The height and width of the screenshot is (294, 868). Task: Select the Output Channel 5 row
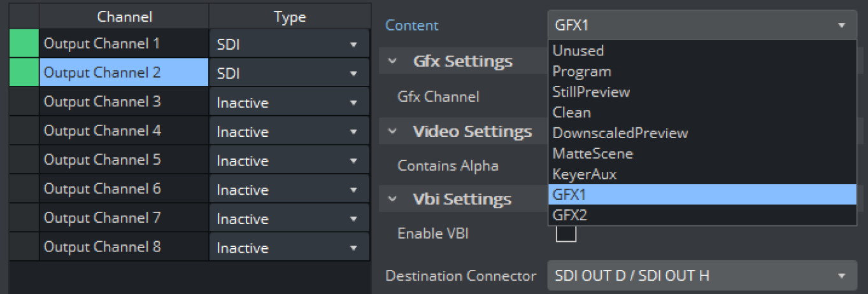click(x=124, y=160)
